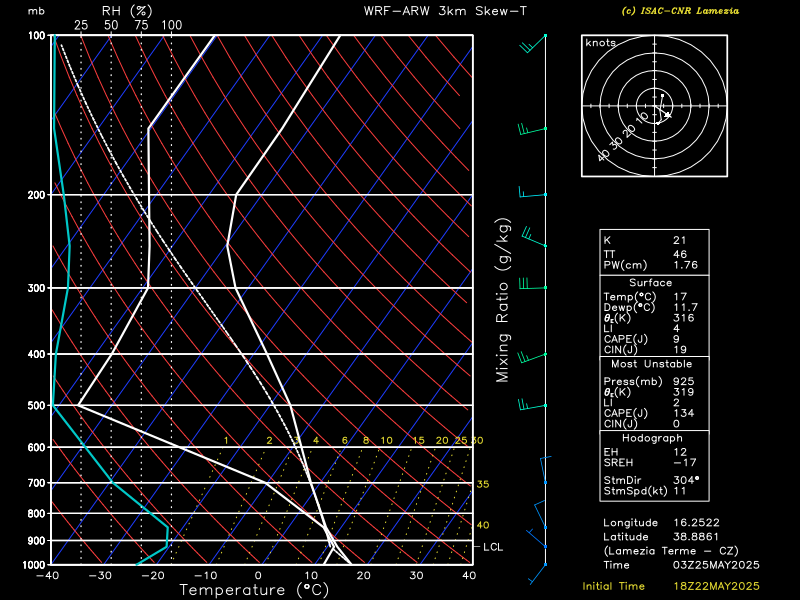800x600 pixels.
Task: Click the 'Temperature (°C)' axis title
Action: tap(254, 590)
